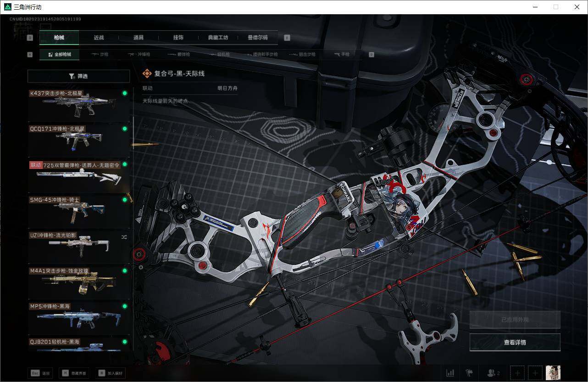Select the QJB201轻机枪-黑海 skin thumbnail
The height and width of the screenshot is (382, 588).
pyautogui.click(x=79, y=344)
